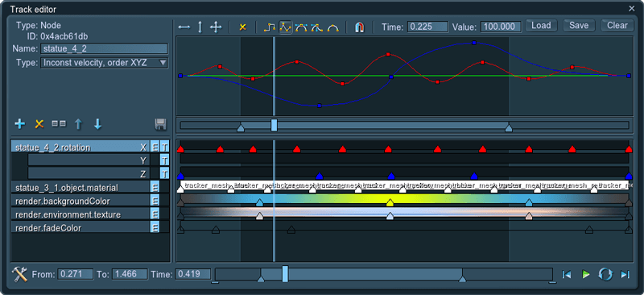This screenshot has height=295, width=644.
Task: Click the bottom timeline range start handle
Action: [x=260, y=279]
